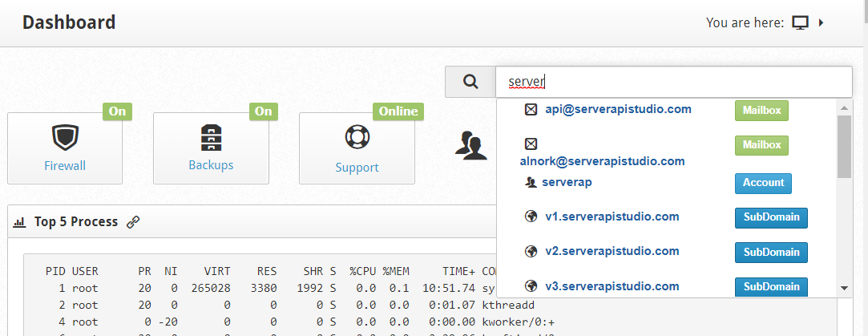Click the '%CPU' column header

[x=362, y=272]
